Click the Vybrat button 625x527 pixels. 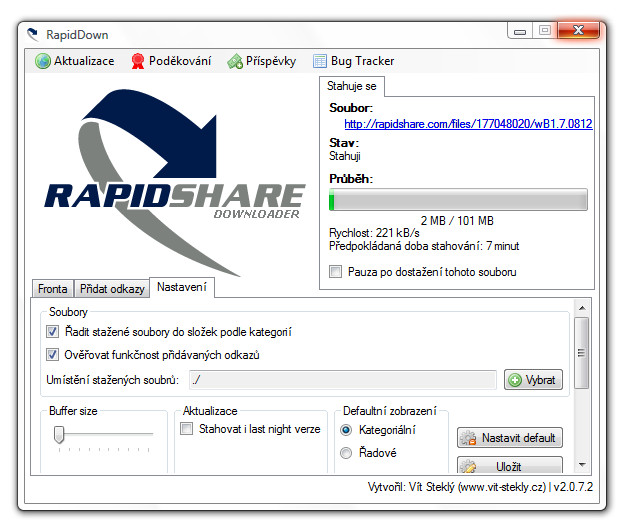(x=533, y=380)
